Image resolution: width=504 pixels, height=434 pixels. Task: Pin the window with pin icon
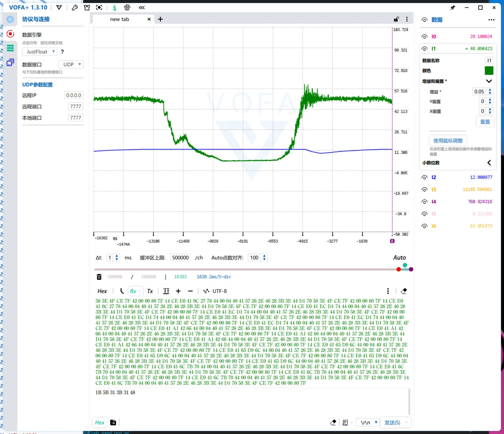[x=452, y=7]
